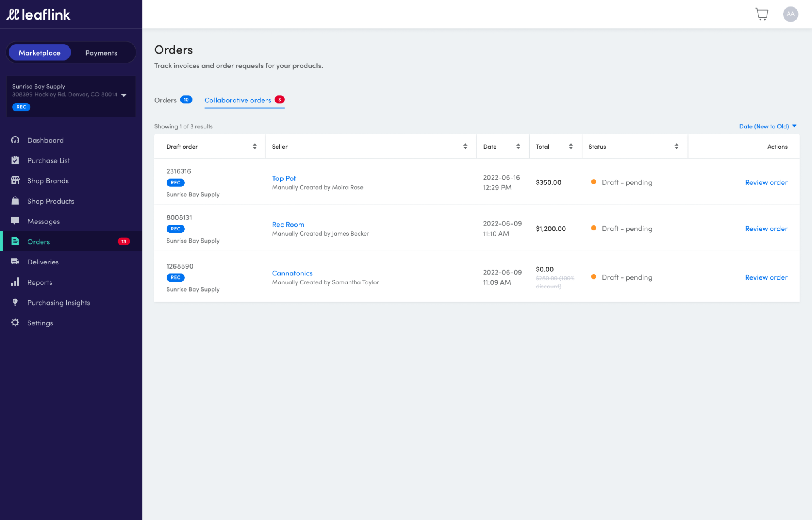Image resolution: width=812 pixels, height=520 pixels.
Task: Click 'Manually Created by James Becker'
Action: (x=320, y=234)
